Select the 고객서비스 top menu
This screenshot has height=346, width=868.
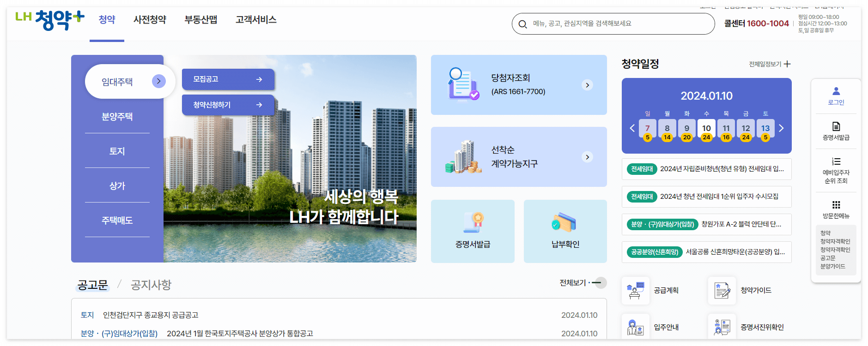256,20
